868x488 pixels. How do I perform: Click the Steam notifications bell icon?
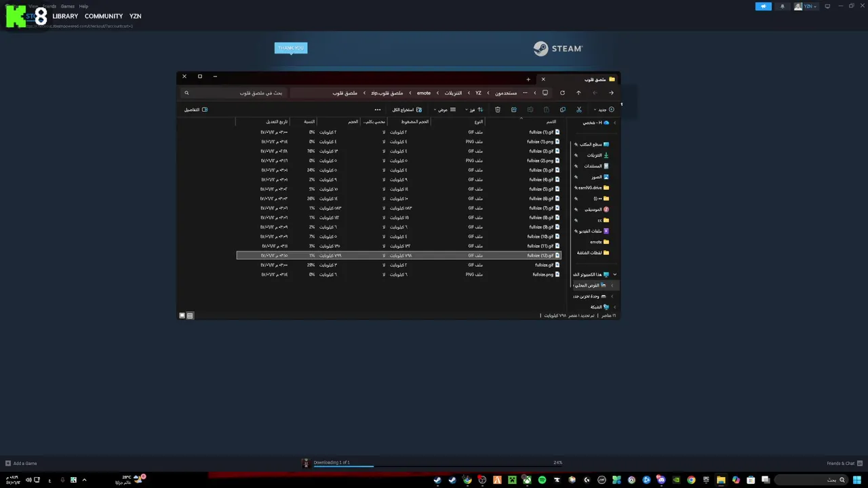pyautogui.click(x=782, y=6)
